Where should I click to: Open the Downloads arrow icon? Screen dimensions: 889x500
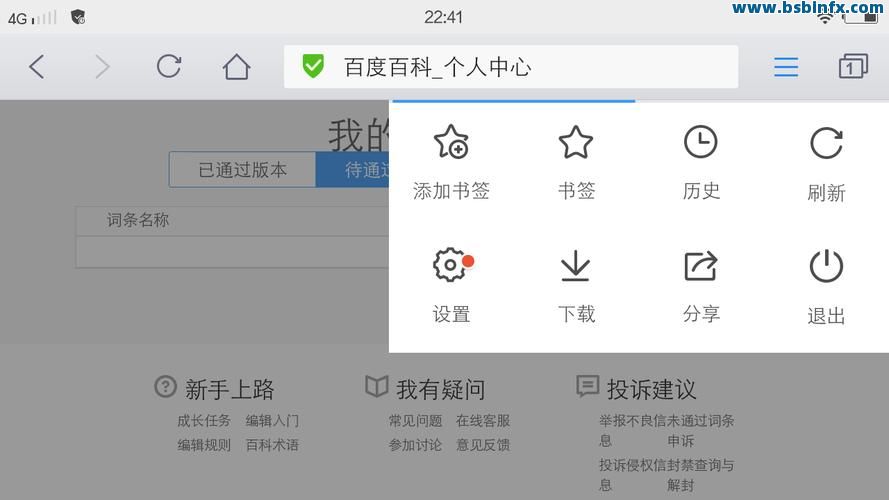coord(575,266)
